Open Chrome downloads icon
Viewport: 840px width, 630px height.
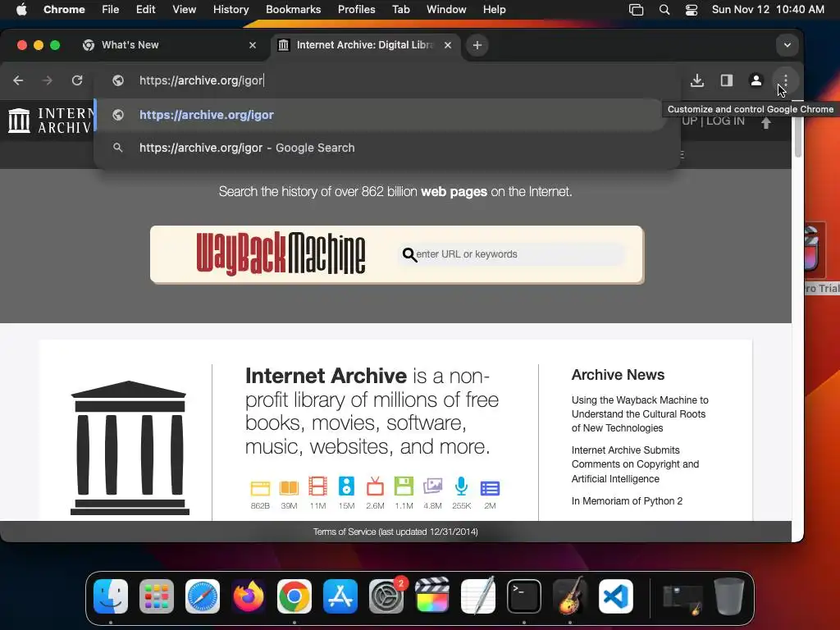coord(697,80)
